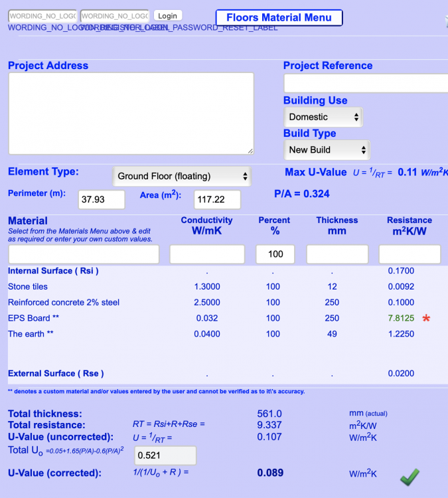Viewport: 448px width, 498px height.
Task: Open the Floors Material Menu
Action: tap(279, 17)
